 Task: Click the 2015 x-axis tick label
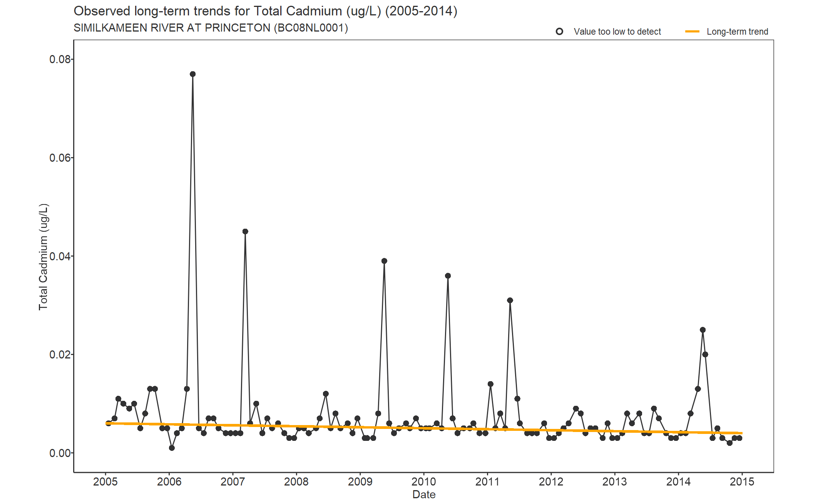click(742, 482)
